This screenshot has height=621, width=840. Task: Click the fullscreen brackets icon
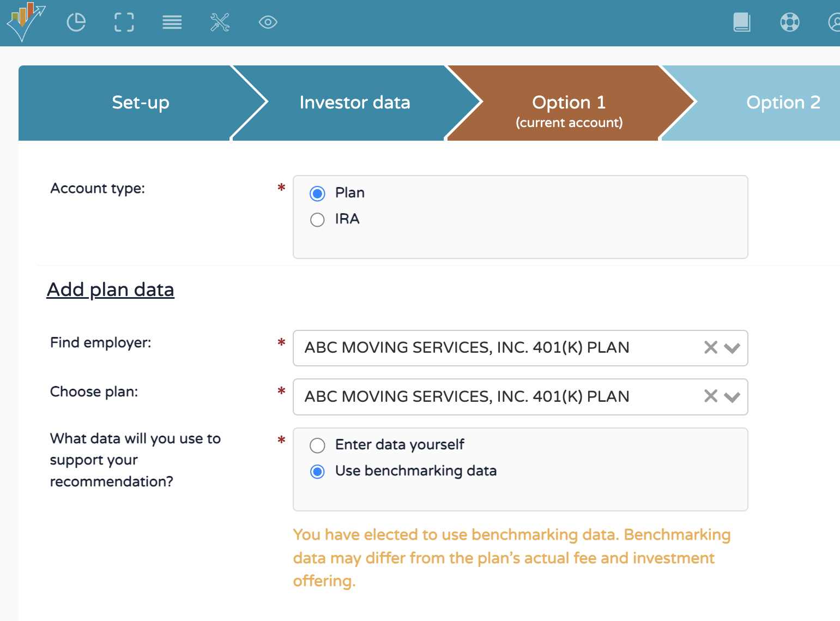tap(124, 22)
